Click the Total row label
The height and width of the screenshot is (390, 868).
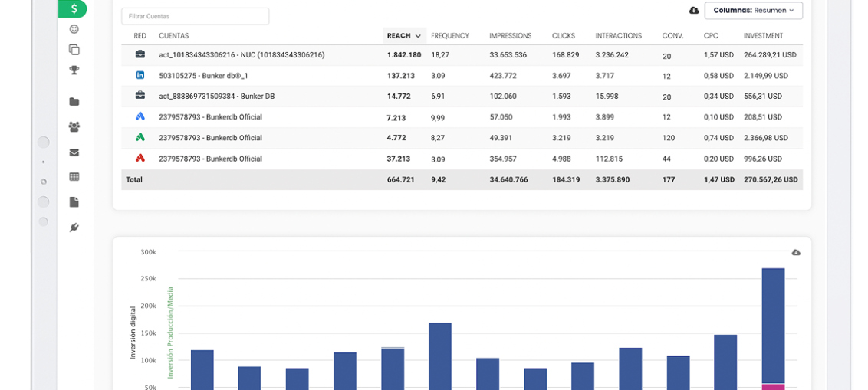pos(134,180)
